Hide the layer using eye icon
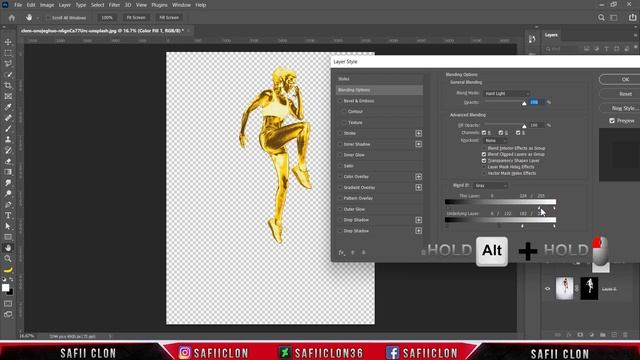The height and width of the screenshot is (360, 640). click(x=547, y=289)
